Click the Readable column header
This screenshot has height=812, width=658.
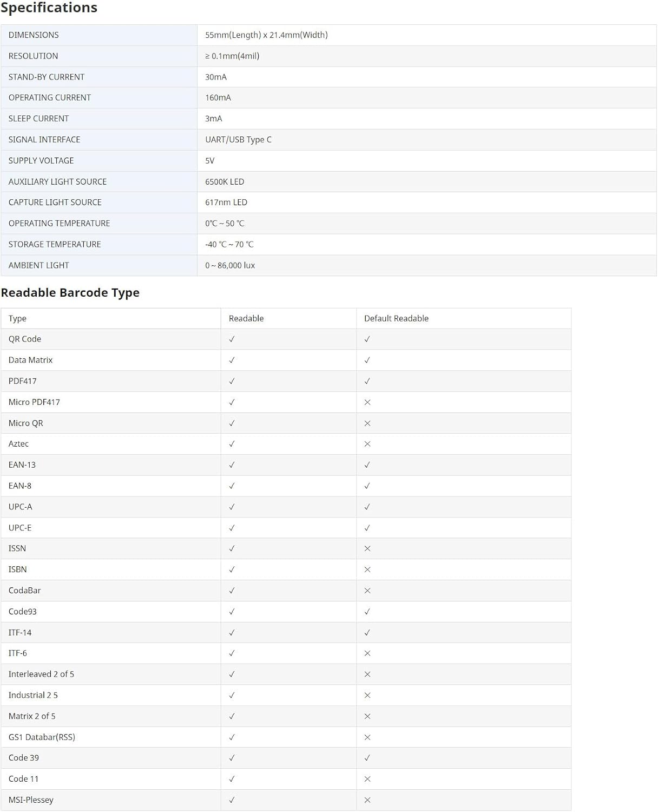pyautogui.click(x=246, y=318)
